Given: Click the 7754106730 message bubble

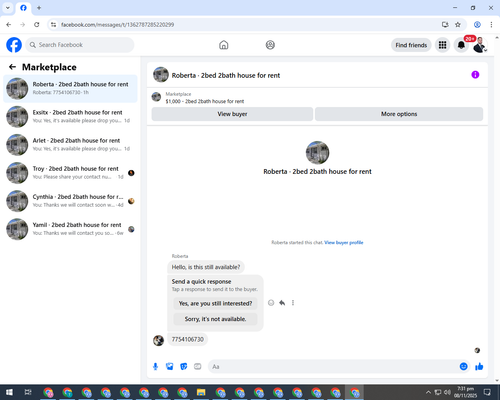Looking at the screenshot, I should pyautogui.click(x=187, y=339).
